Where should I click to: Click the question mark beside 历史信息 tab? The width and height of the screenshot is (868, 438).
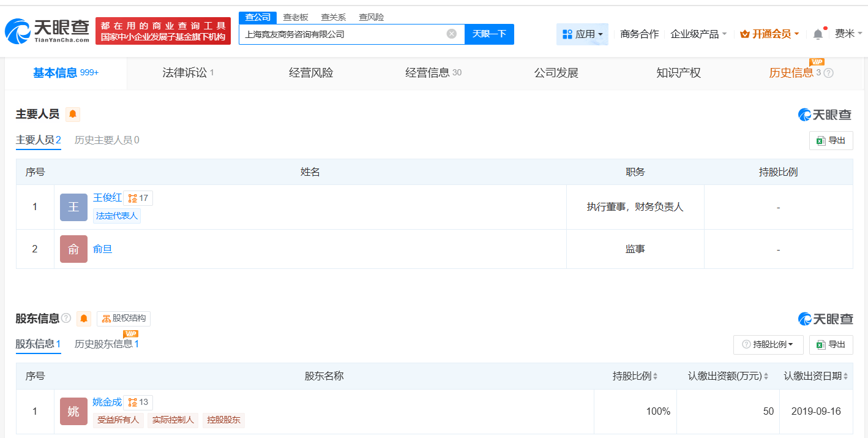829,73
